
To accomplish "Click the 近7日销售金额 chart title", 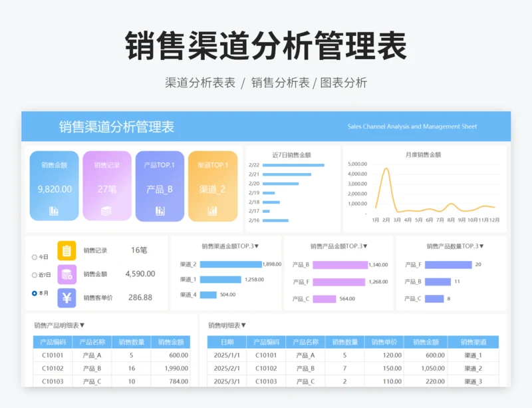I will tap(292, 155).
